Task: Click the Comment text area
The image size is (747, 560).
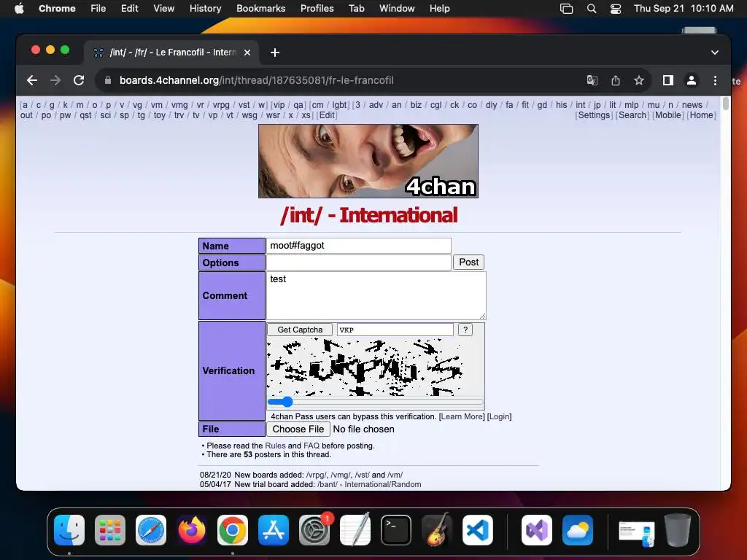Action: point(376,296)
